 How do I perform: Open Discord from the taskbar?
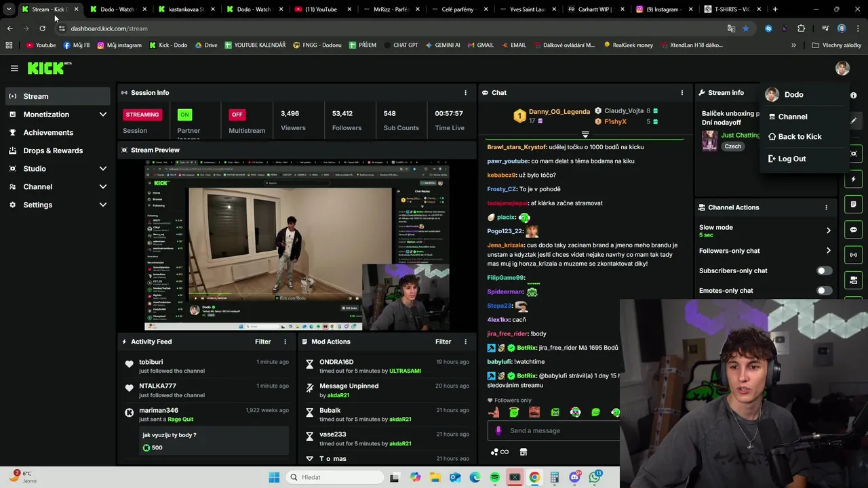click(x=575, y=477)
